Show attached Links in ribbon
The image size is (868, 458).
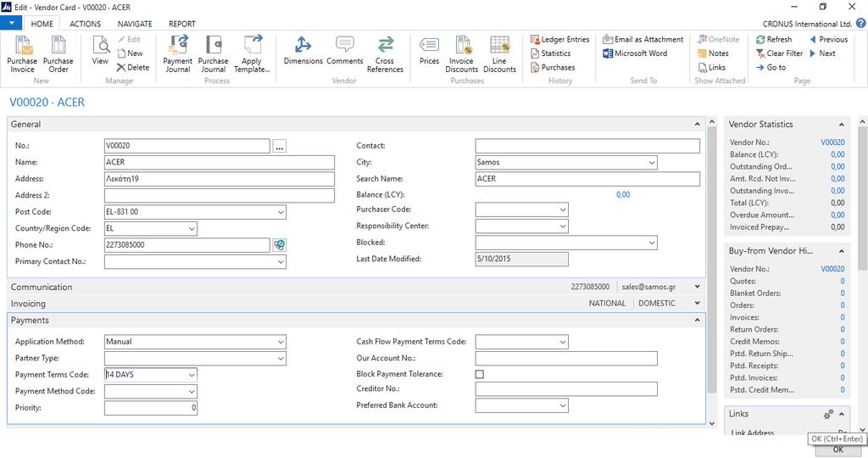point(711,67)
